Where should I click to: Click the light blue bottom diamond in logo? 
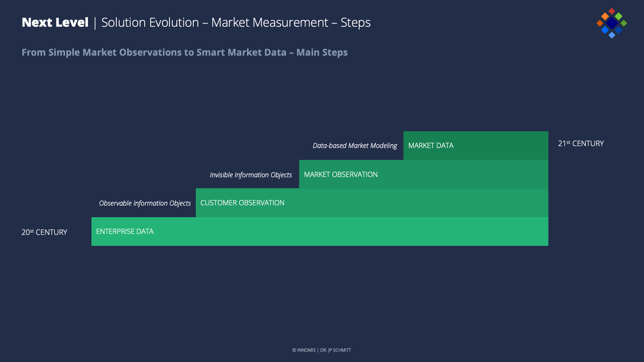tap(612, 35)
